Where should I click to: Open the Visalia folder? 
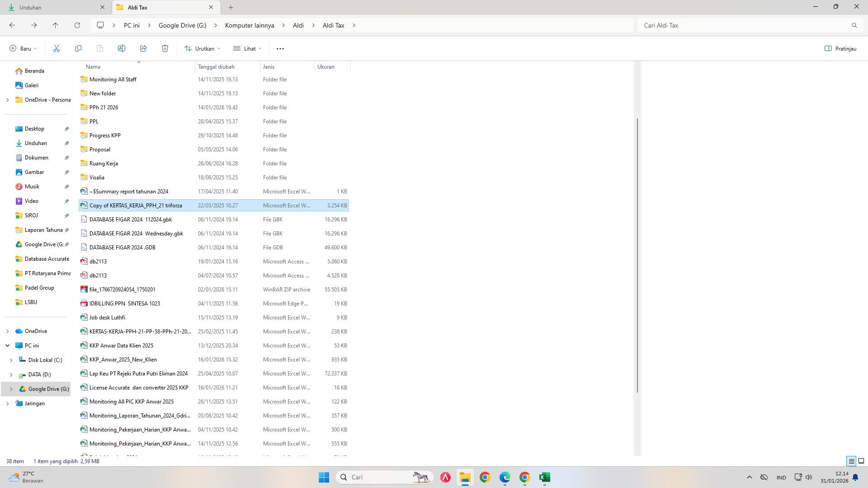coord(96,177)
